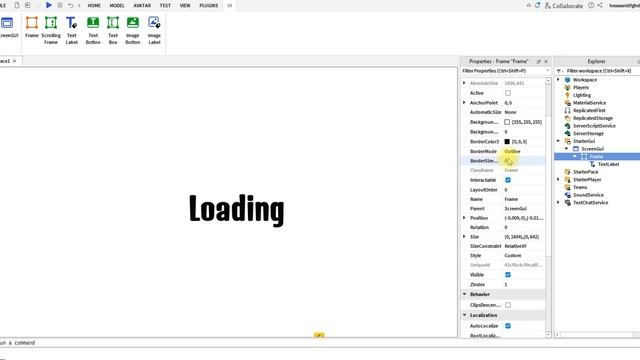Click the Undo arrow in the top bar
Image resolution: width=640 pixels, height=360 pixels.
(71, 5)
